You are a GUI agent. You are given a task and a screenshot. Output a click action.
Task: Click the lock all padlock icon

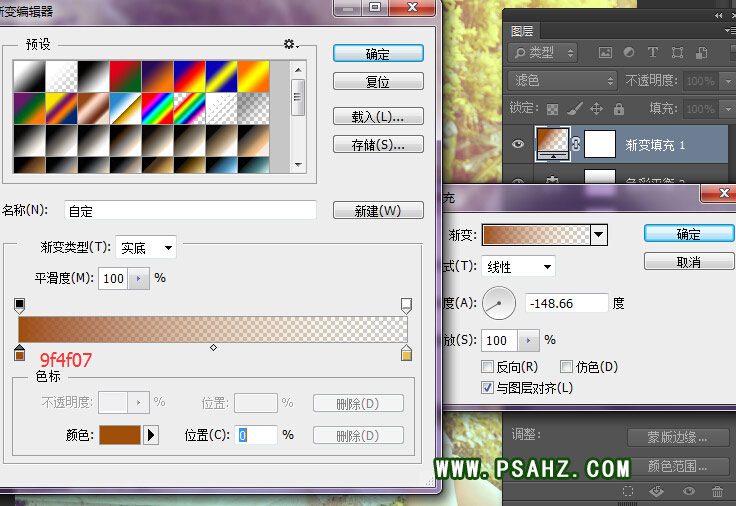618,108
